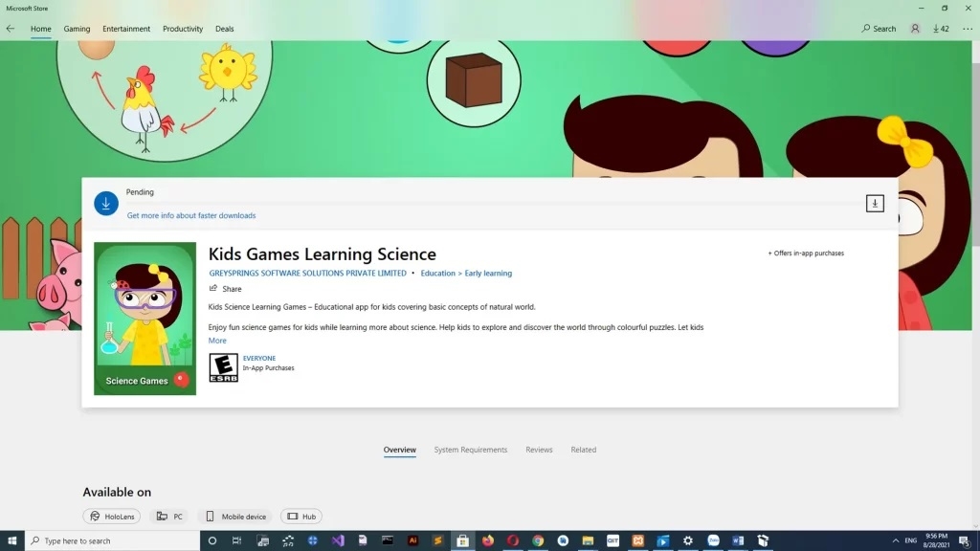Open downloads and updates showing 42
980x551 pixels.
click(941, 29)
